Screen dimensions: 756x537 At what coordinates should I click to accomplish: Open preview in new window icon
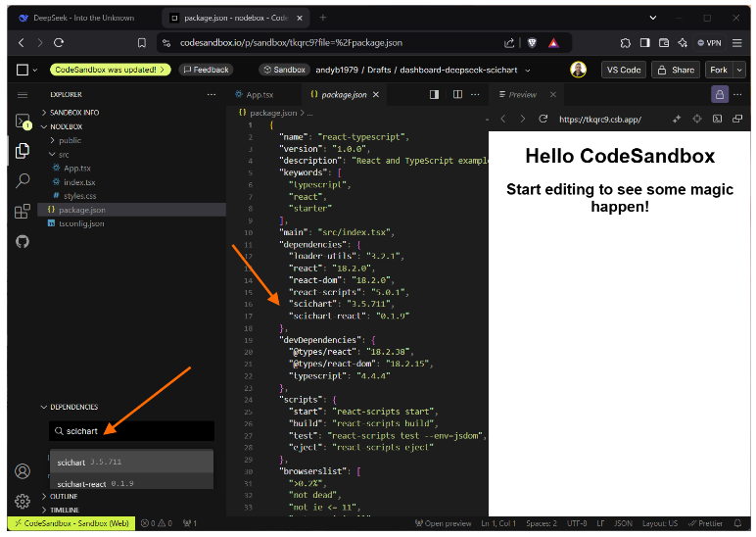(737, 119)
